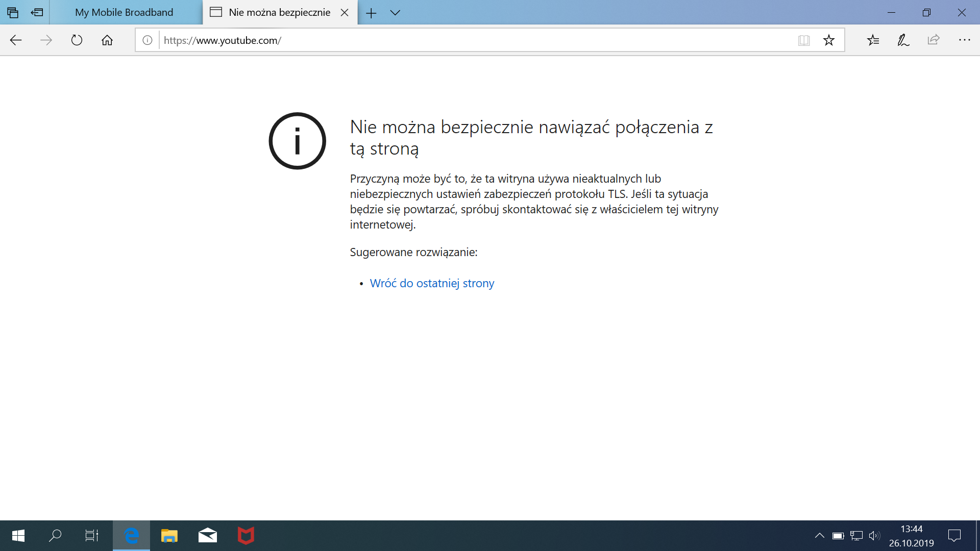980x551 pixels.
Task: Click Wróć do ostatniej strony link
Action: [x=432, y=283]
